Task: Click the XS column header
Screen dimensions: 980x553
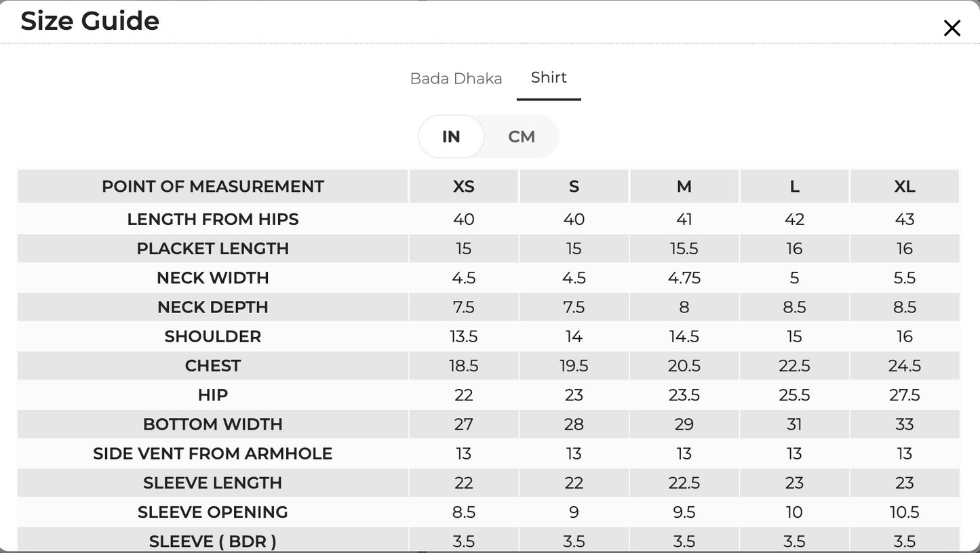Action: (x=464, y=186)
